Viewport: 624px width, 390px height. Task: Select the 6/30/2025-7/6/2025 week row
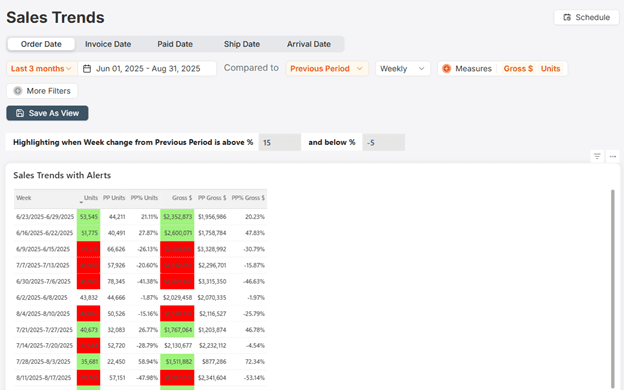pyautogui.click(x=140, y=281)
